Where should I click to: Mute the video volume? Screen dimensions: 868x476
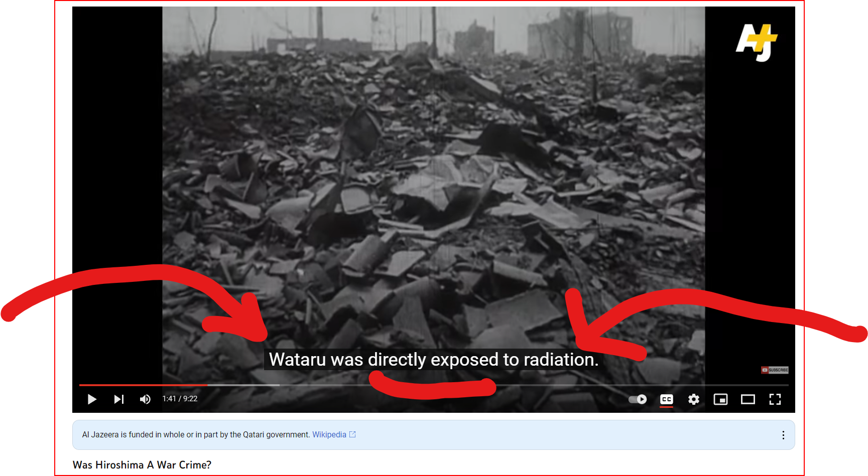pos(146,399)
